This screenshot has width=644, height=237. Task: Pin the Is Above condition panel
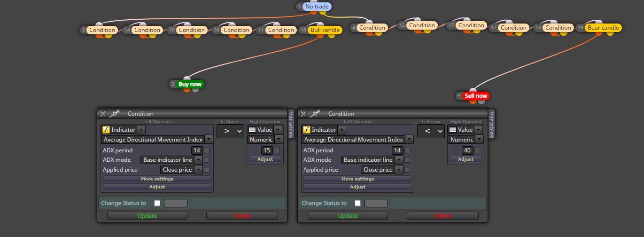115,114
